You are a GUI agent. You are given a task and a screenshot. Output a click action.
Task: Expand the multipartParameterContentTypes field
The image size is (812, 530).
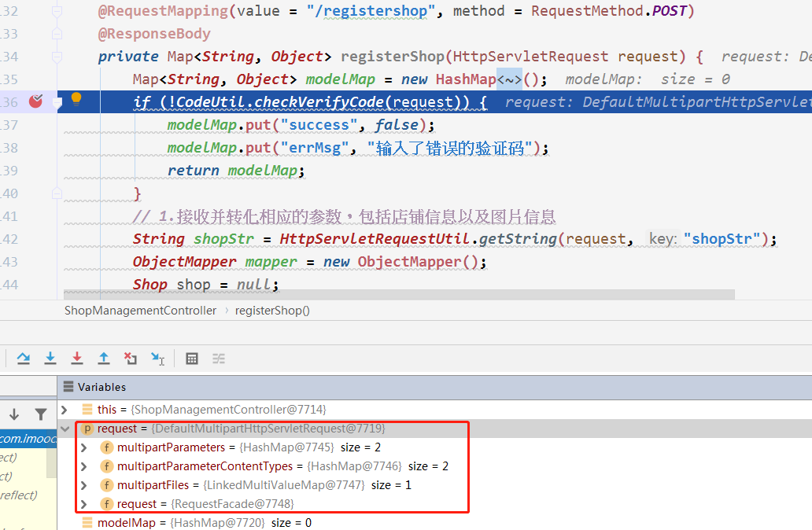(x=84, y=466)
